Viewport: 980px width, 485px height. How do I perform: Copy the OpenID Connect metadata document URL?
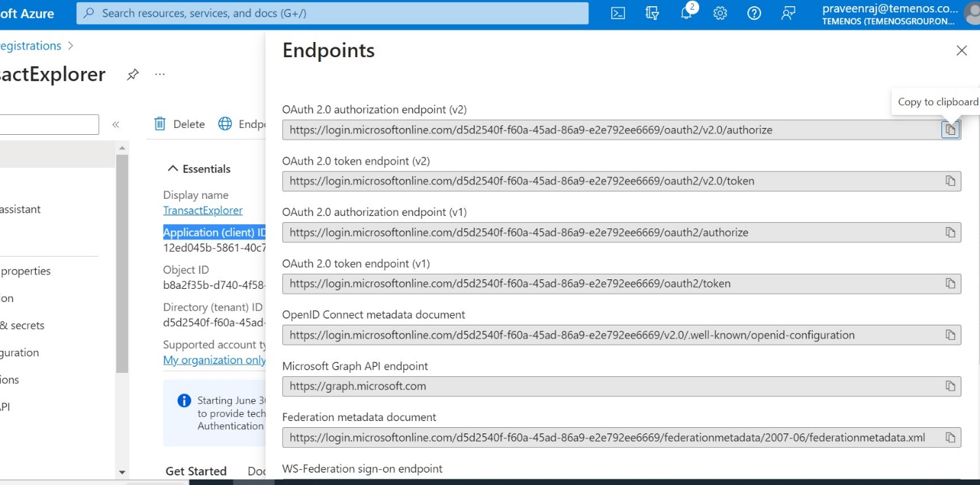[x=950, y=335]
